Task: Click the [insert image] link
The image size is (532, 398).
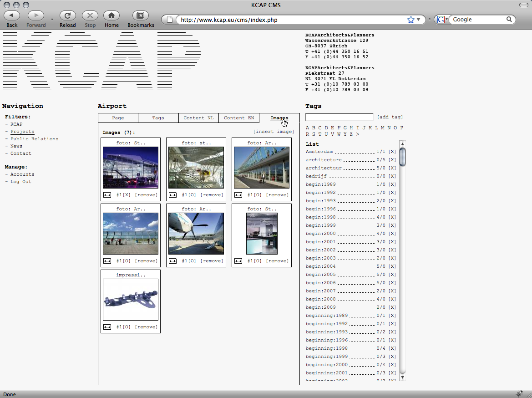Action: [274, 132]
